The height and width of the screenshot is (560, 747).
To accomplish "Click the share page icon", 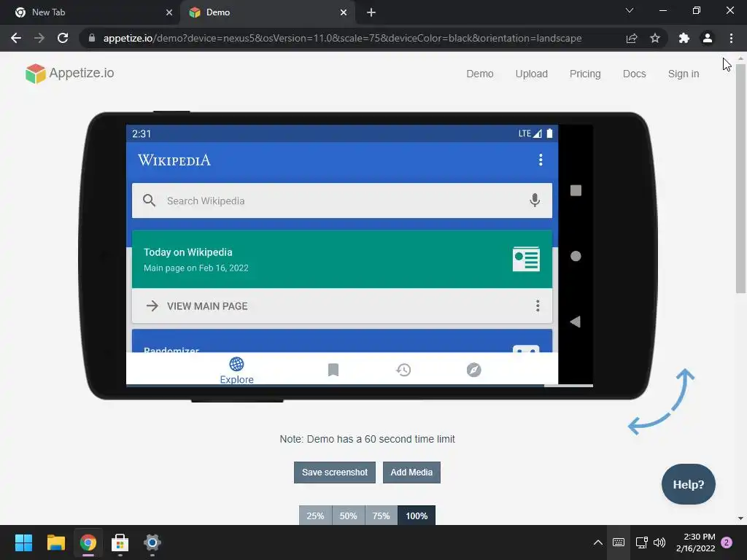I will pos(632,38).
